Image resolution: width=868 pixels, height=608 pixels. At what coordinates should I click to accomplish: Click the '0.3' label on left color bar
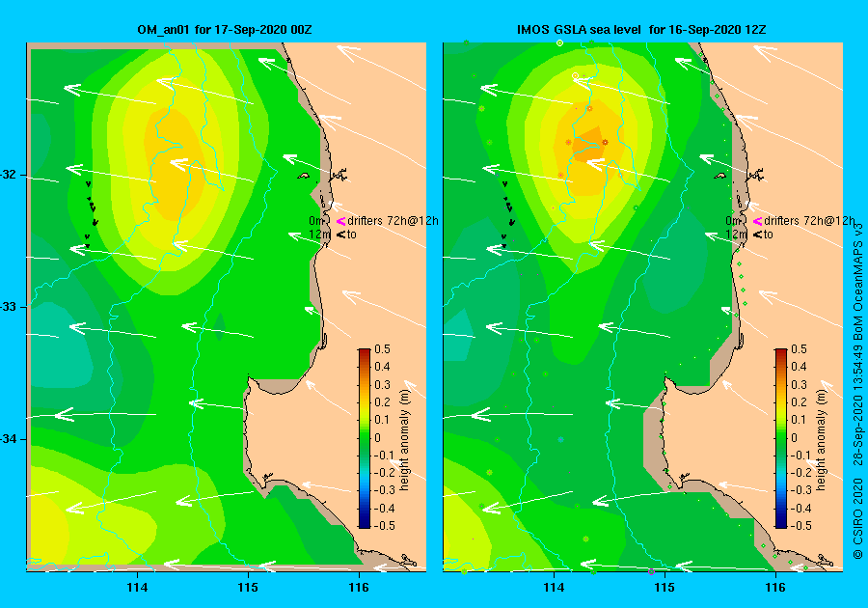pyautogui.click(x=382, y=385)
